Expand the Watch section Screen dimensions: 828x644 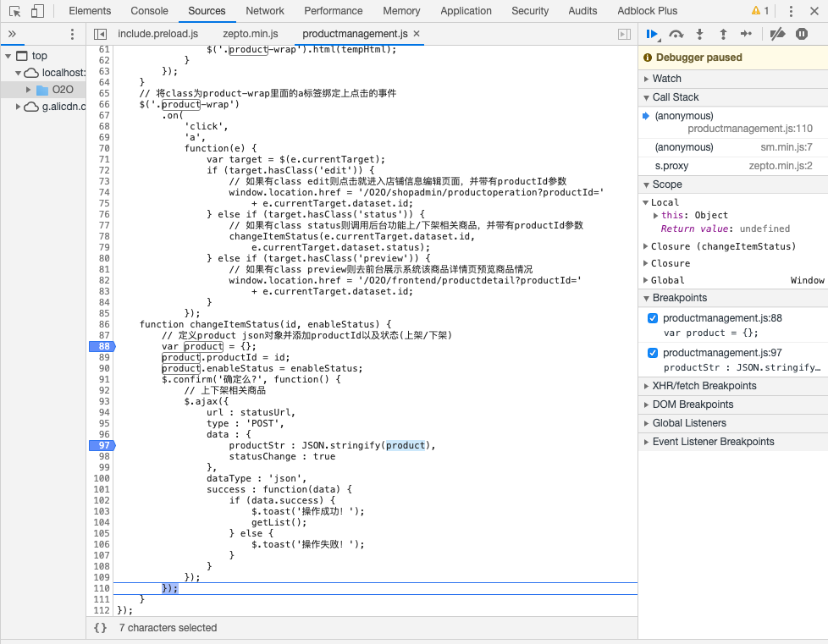pos(666,79)
